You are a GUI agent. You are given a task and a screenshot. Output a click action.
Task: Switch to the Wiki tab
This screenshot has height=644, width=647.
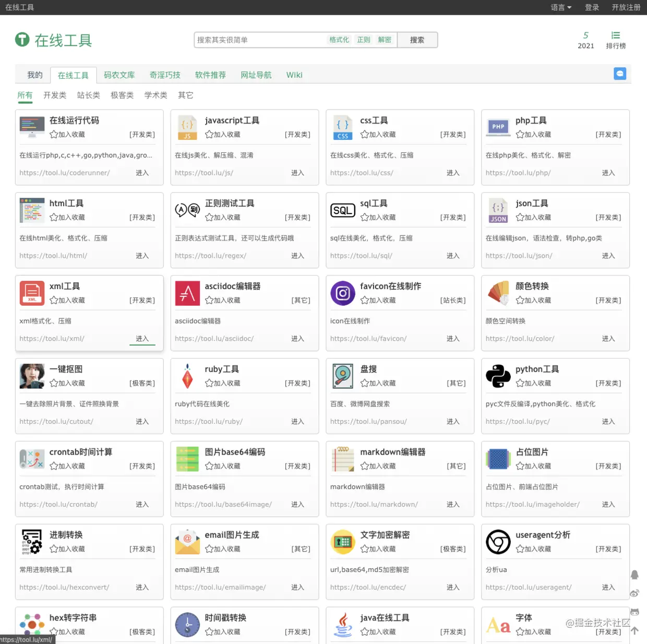[x=294, y=75]
